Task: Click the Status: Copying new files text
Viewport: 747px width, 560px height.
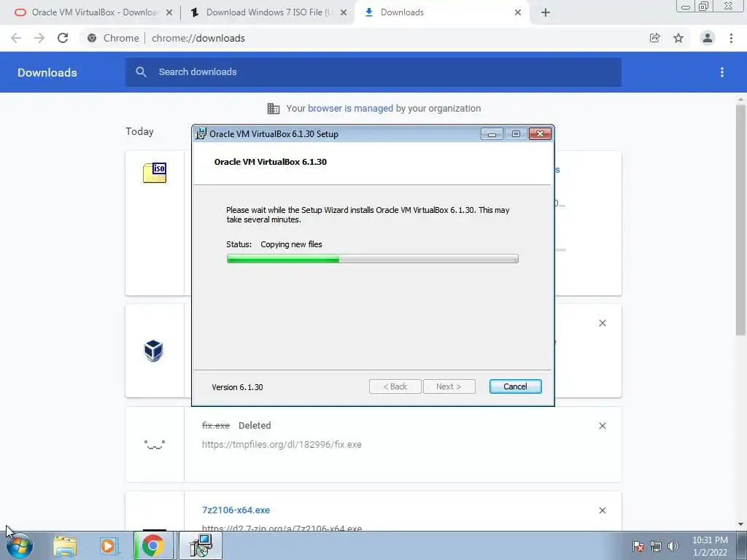Action: (x=274, y=244)
